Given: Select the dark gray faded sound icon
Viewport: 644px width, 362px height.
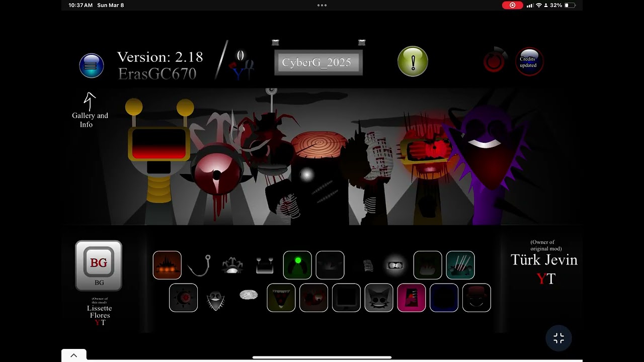Looking at the screenshot, I should coord(330,265).
